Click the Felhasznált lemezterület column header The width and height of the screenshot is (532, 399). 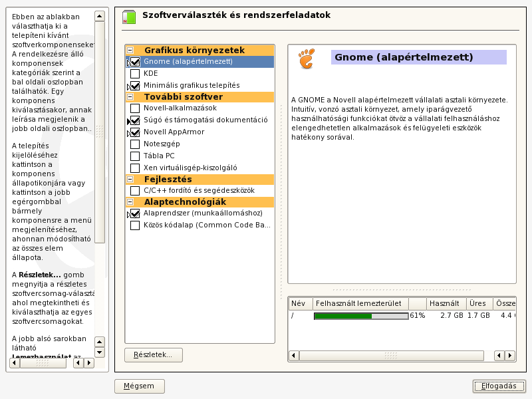click(x=360, y=303)
